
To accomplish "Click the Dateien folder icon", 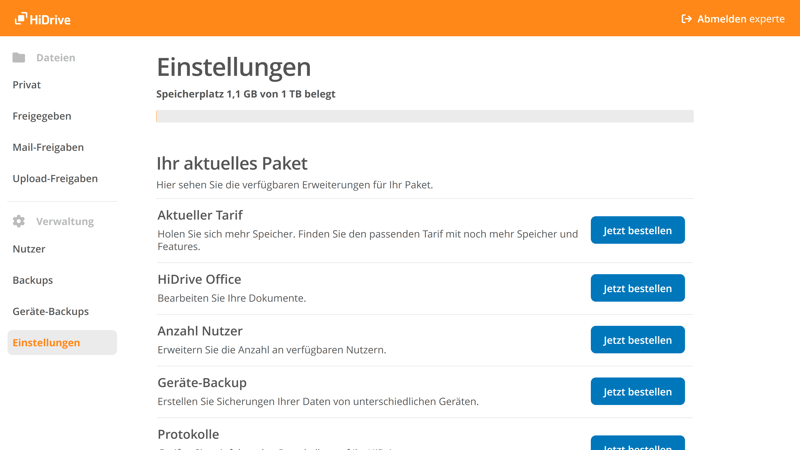I will (19, 58).
